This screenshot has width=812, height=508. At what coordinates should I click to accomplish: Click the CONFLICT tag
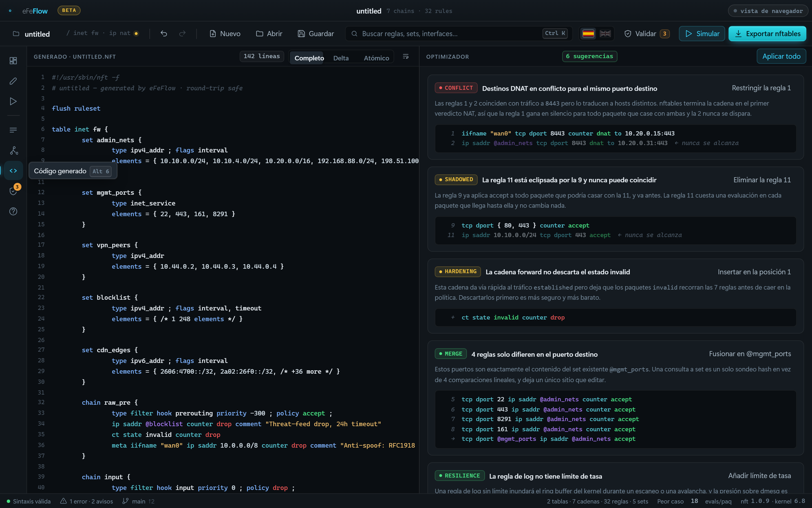pos(456,88)
